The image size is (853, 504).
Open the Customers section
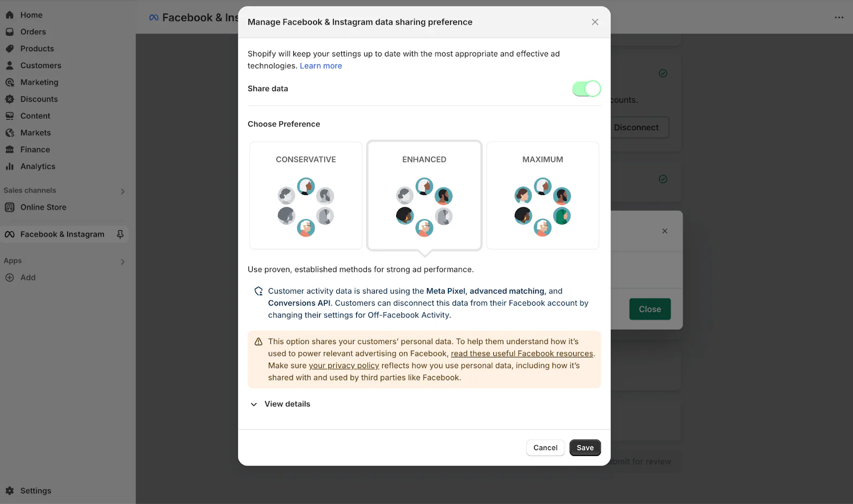click(x=41, y=65)
